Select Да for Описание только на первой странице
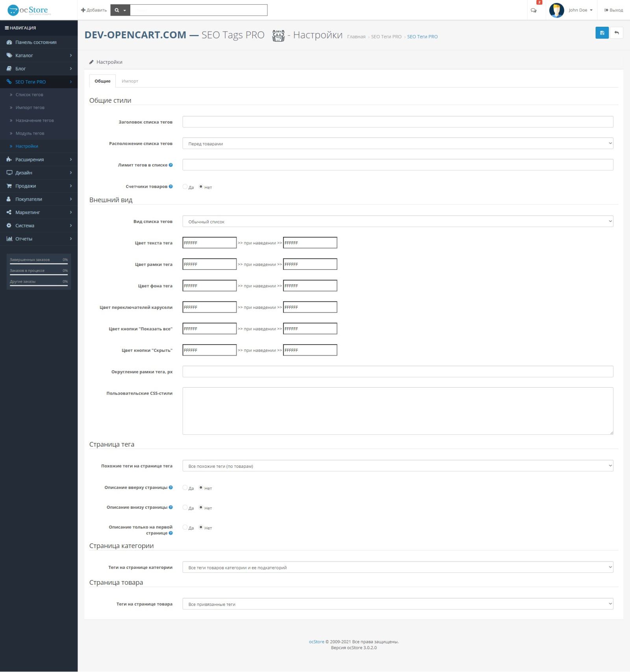Screen dimensions: 630x672 pyautogui.click(x=185, y=527)
